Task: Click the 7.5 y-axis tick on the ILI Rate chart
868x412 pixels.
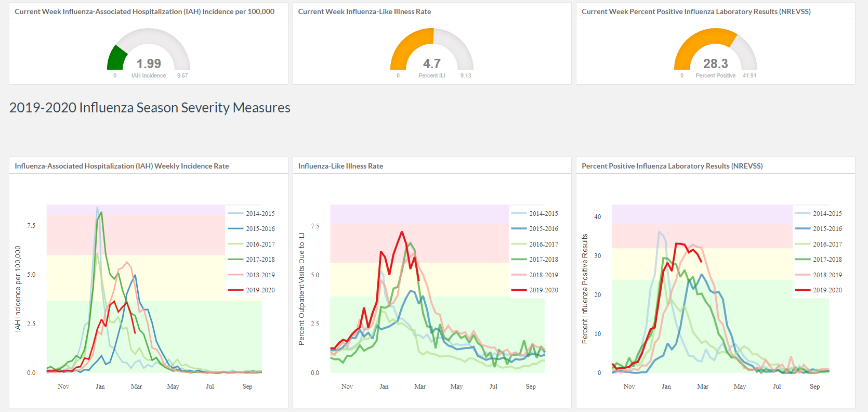Action: 315,226
